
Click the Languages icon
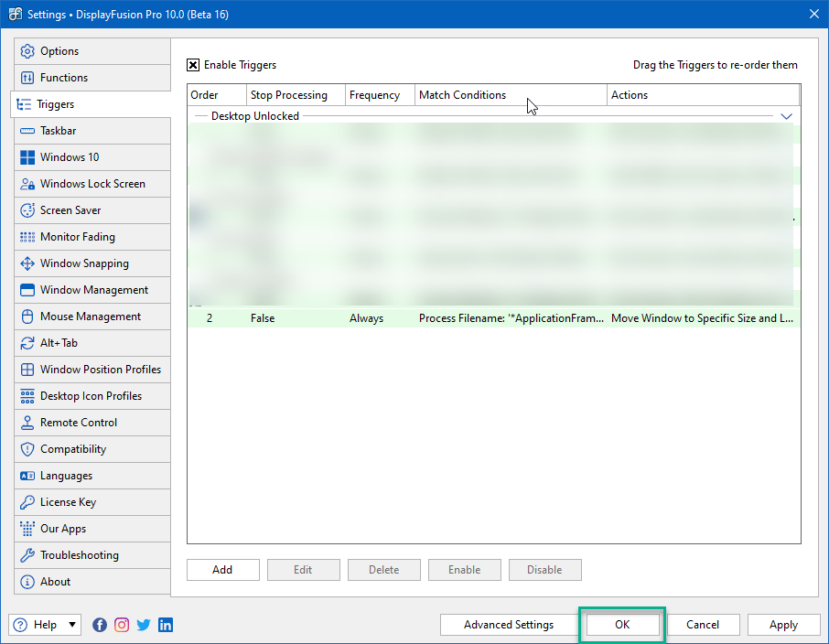click(27, 476)
